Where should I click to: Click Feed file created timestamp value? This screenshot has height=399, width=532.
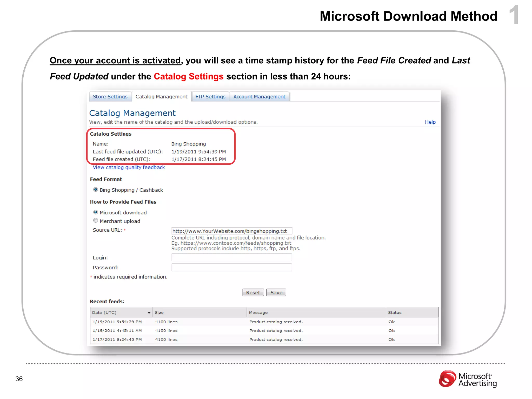click(x=199, y=159)
